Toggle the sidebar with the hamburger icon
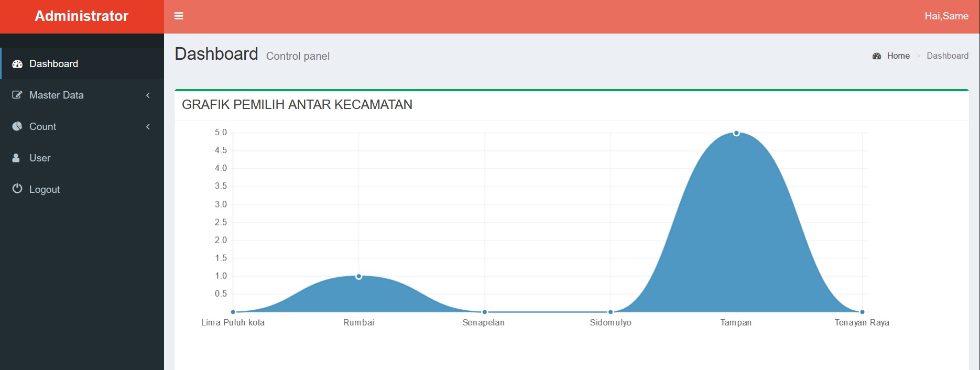The height and width of the screenshot is (370, 980). point(179,16)
